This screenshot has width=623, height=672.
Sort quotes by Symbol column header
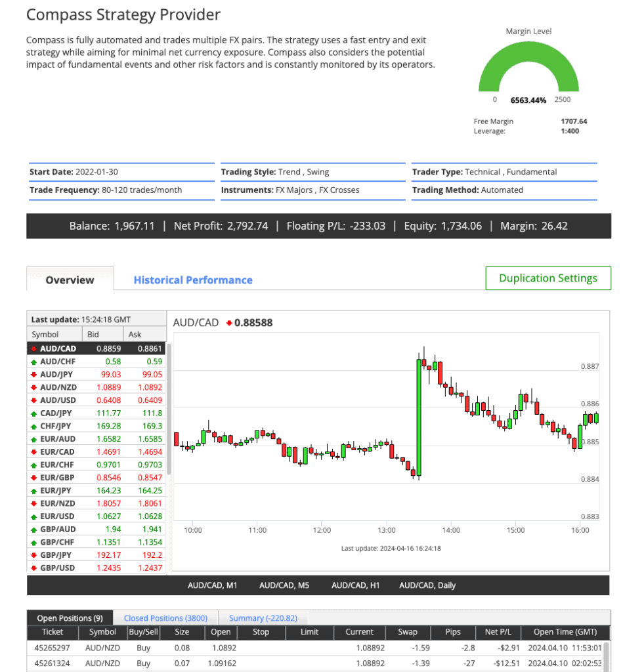(x=54, y=334)
